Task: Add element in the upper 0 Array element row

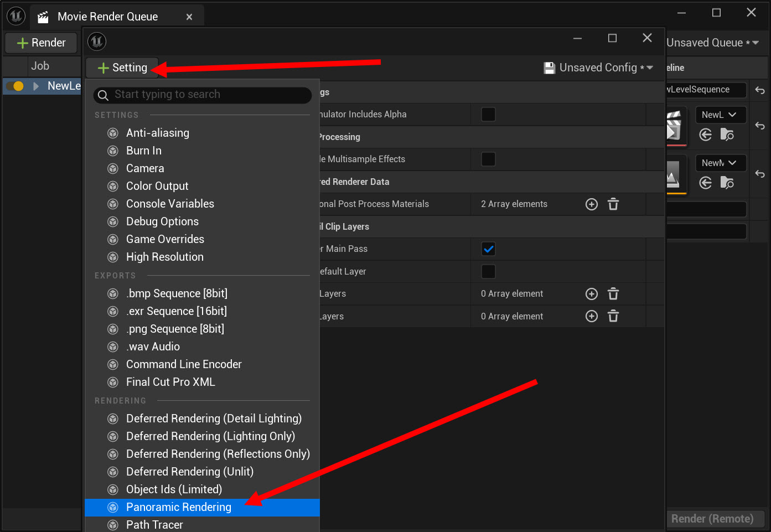Action: click(592, 294)
